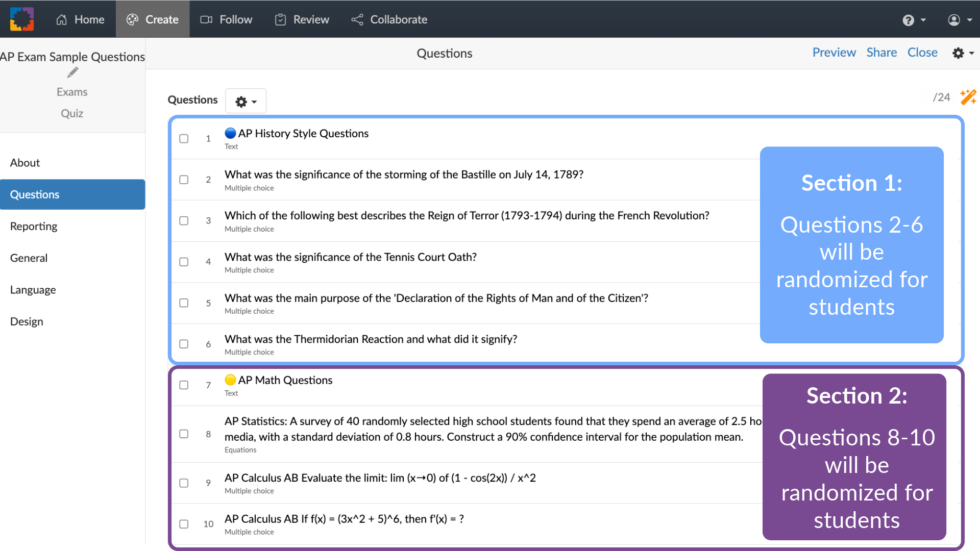The height and width of the screenshot is (551, 980).
Task: Open the Design section in the sidebar
Action: click(27, 321)
